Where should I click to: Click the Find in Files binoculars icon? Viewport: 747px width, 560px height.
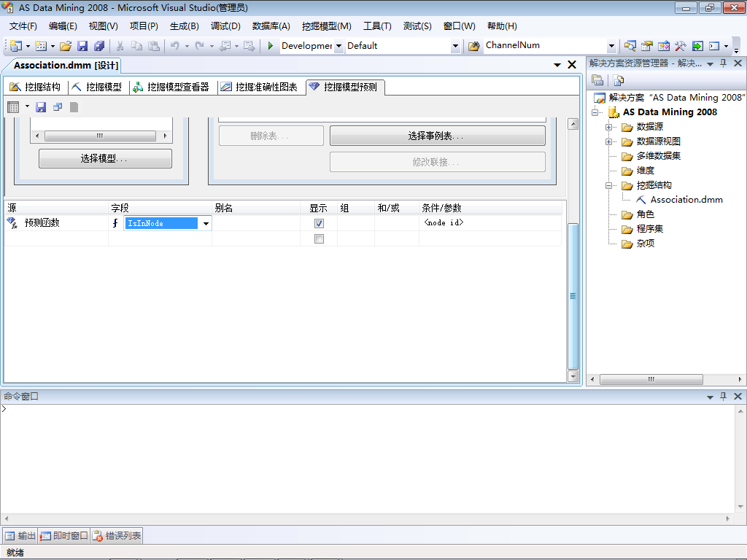(x=473, y=46)
